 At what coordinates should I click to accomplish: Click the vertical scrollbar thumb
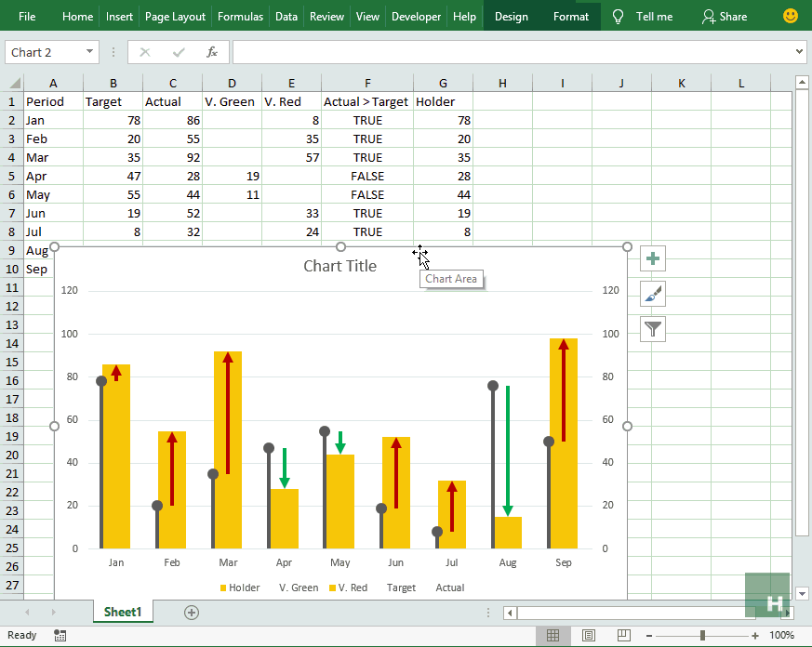coord(802,312)
